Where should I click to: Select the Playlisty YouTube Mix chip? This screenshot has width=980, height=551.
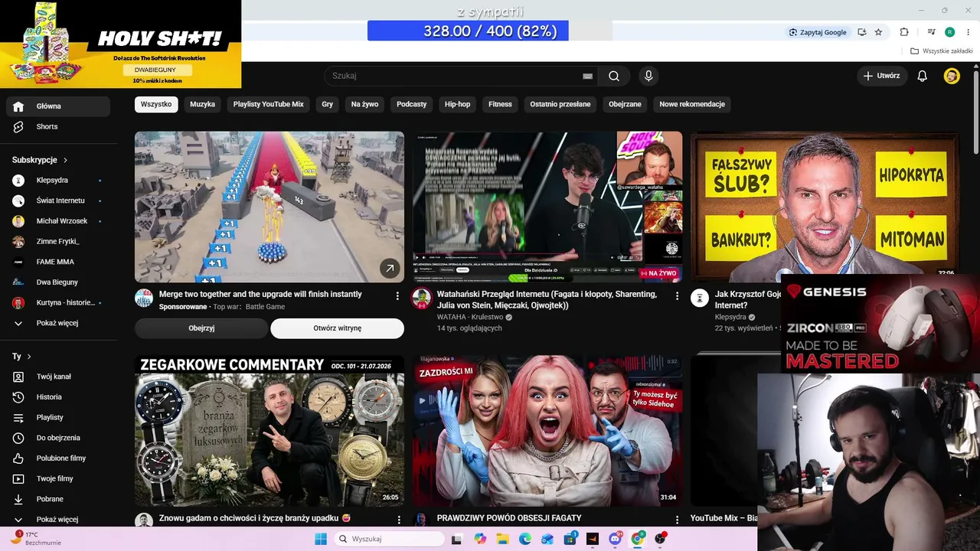(269, 104)
